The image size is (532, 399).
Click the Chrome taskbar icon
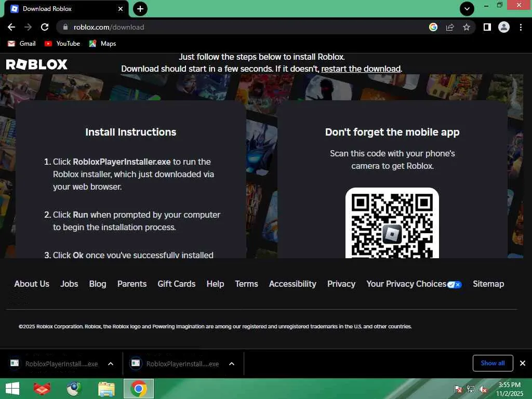[x=138, y=389]
